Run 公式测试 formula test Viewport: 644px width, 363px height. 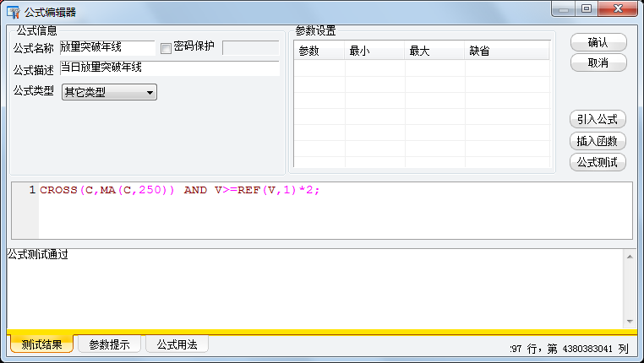(x=598, y=162)
